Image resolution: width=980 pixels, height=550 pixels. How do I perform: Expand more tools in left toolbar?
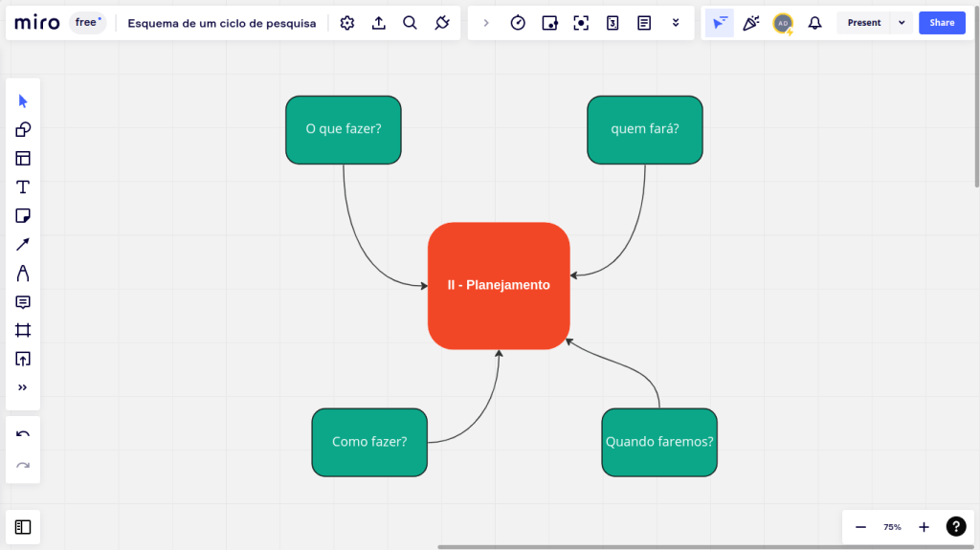click(23, 387)
